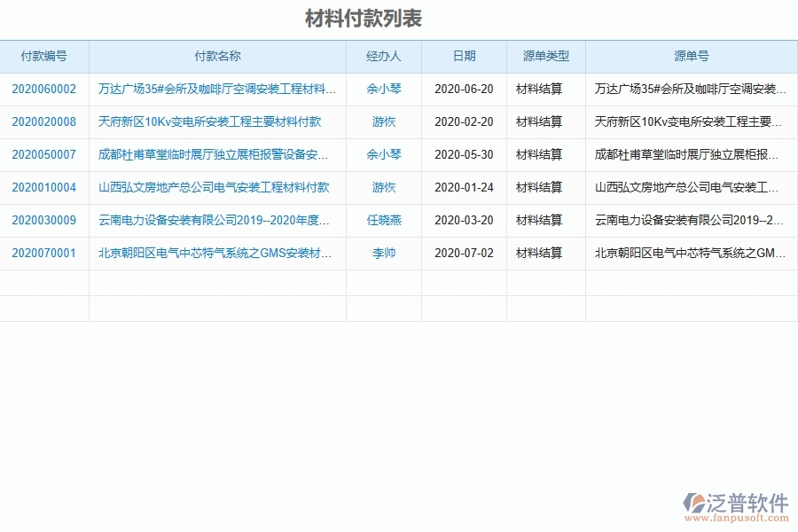Open 天府新区10Kv变电所安装工程 payment detail

(x=215, y=122)
